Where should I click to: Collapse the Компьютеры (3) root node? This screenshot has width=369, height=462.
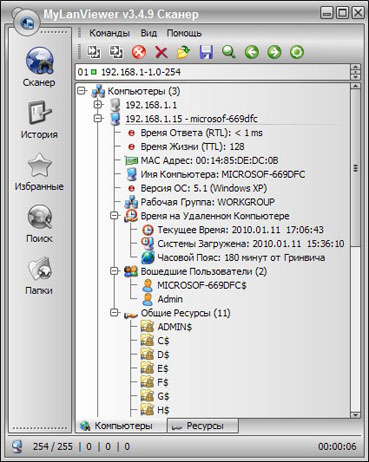point(81,90)
